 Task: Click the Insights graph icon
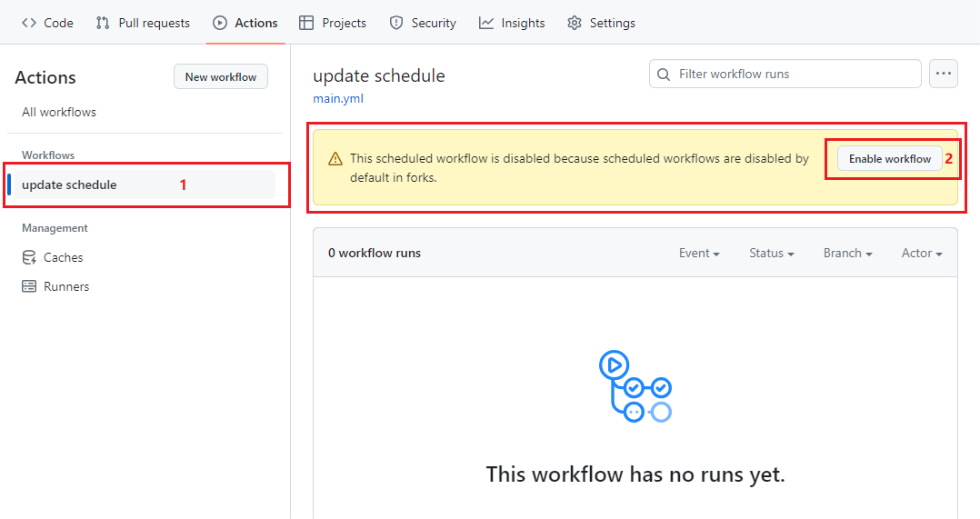pyautogui.click(x=486, y=23)
